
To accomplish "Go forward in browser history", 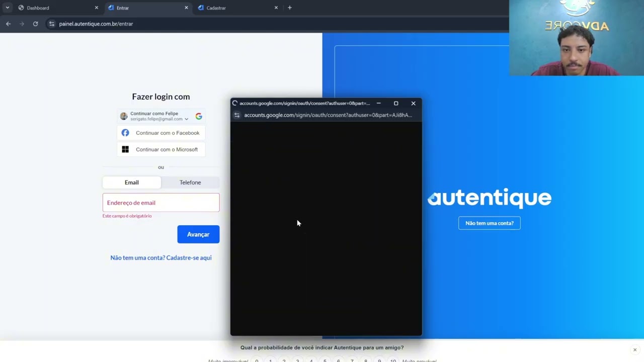I will coord(22,24).
